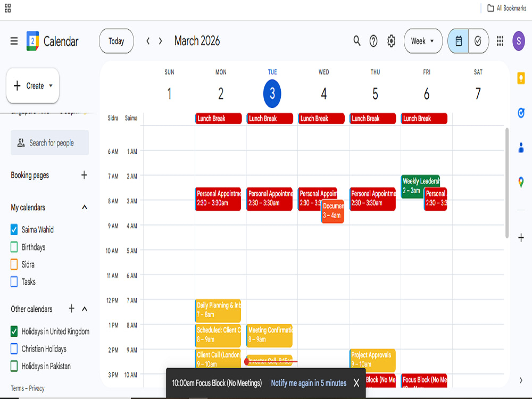532x399 pixels.
Task: Open the Privacy link
Action: tap(37, 388)
